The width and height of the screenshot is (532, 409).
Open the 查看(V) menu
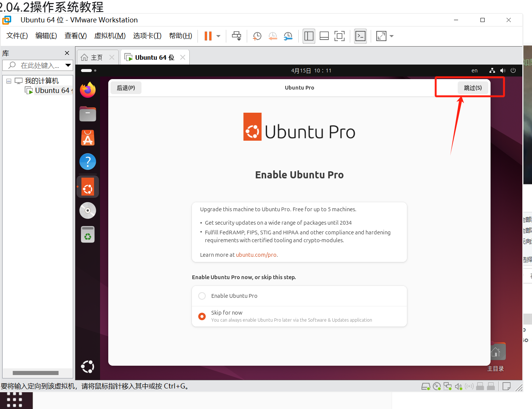pyautogui.click(x=76, y=36)
